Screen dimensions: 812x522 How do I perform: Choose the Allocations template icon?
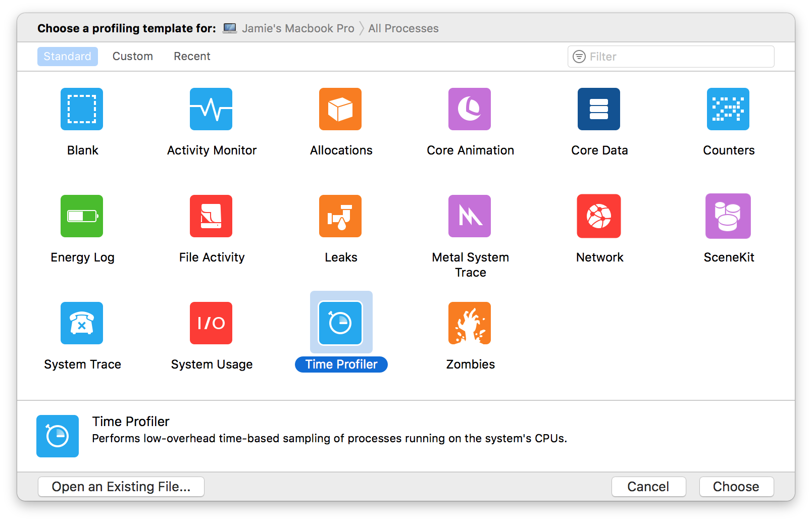[340, 109]
